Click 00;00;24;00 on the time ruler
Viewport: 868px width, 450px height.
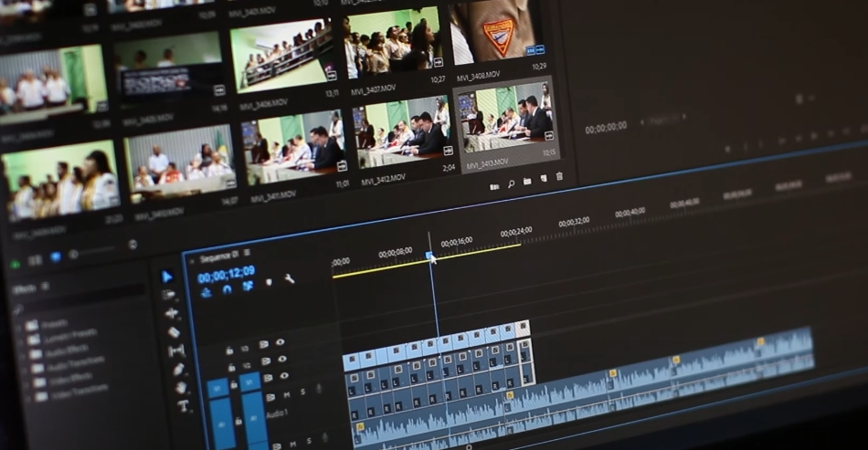(x=516, y=232)
